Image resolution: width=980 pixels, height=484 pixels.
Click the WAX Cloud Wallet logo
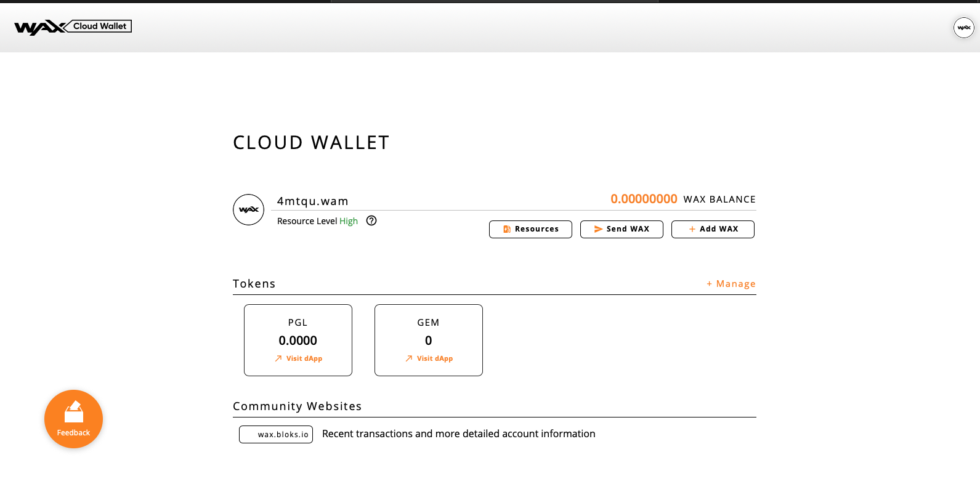click(73, 26)
